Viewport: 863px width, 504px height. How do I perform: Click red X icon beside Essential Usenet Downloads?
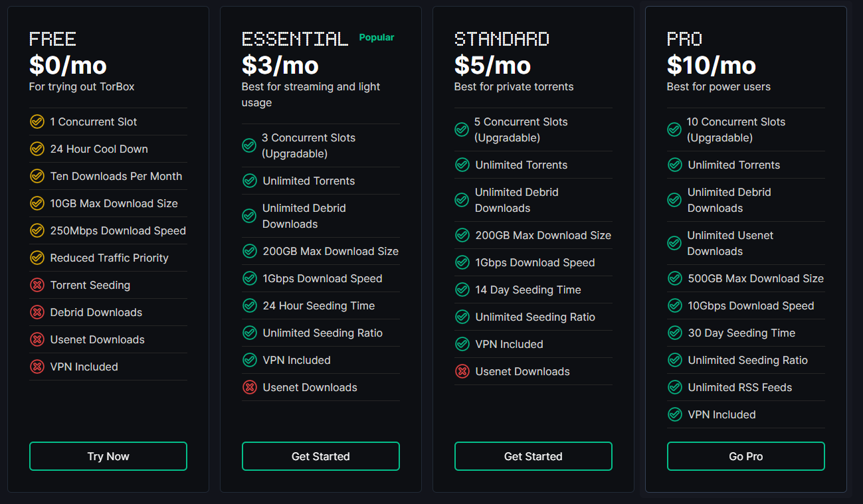(x=250, y=387)
